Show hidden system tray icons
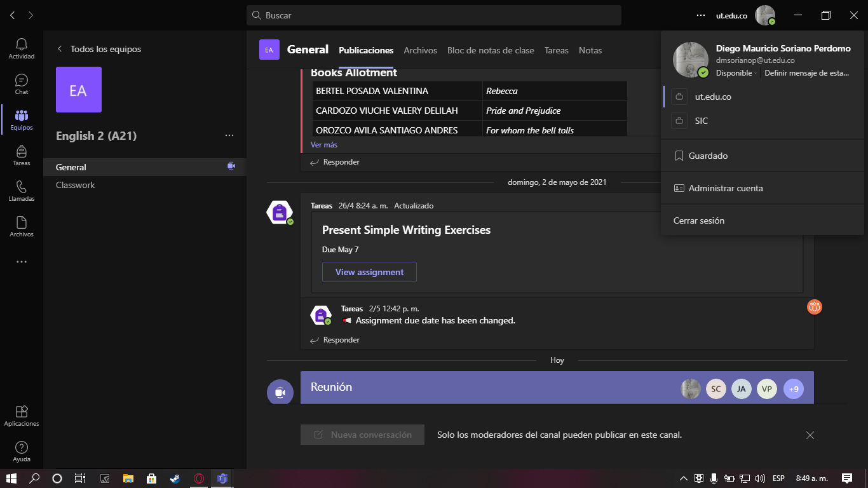 pyautogui.click(x=684, y=478)
